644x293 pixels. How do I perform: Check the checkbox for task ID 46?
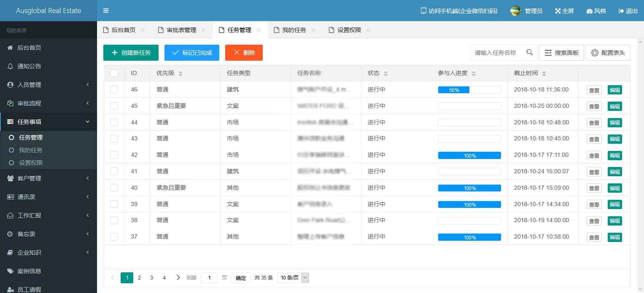114,89
